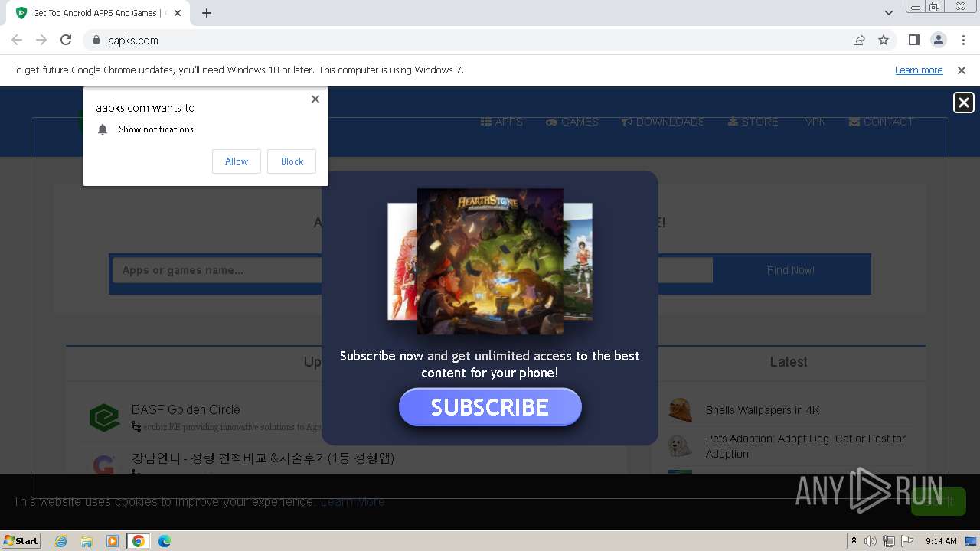Open a new browser tab
Viewport: 980px width, 551px height.
tap(207, 12)
